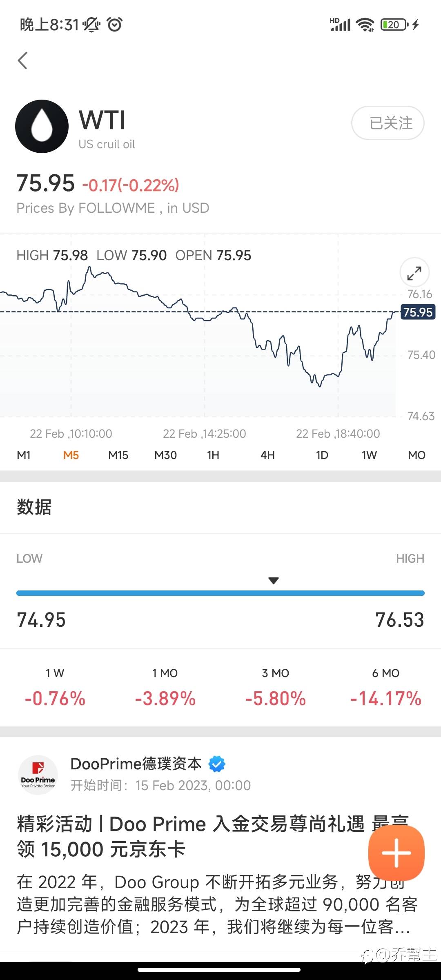Viewport: 441px width, 980px height.
Task: Open the DooPrime德璞资本 profile name
Action: click(x=136, y=764)
